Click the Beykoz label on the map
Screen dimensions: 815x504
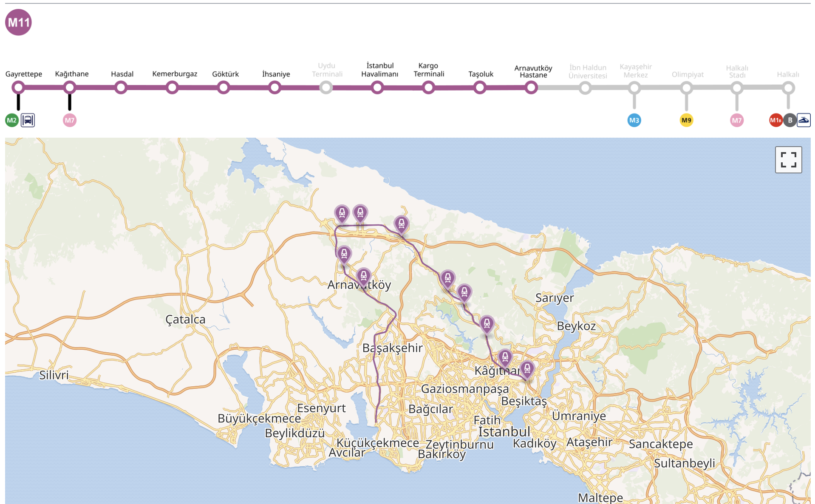pos(577,326)
